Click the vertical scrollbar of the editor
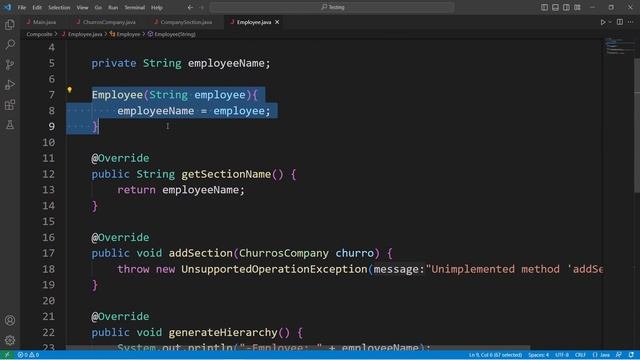The width and height of the screenshot is (640, 360). [x=637, y=125]
